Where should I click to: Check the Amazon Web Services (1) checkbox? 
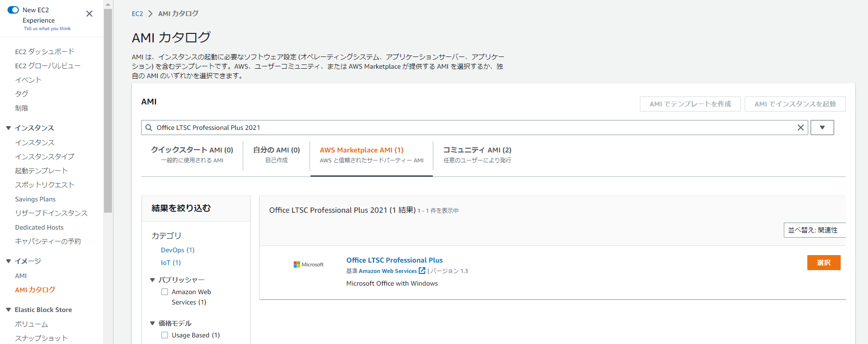165,292
